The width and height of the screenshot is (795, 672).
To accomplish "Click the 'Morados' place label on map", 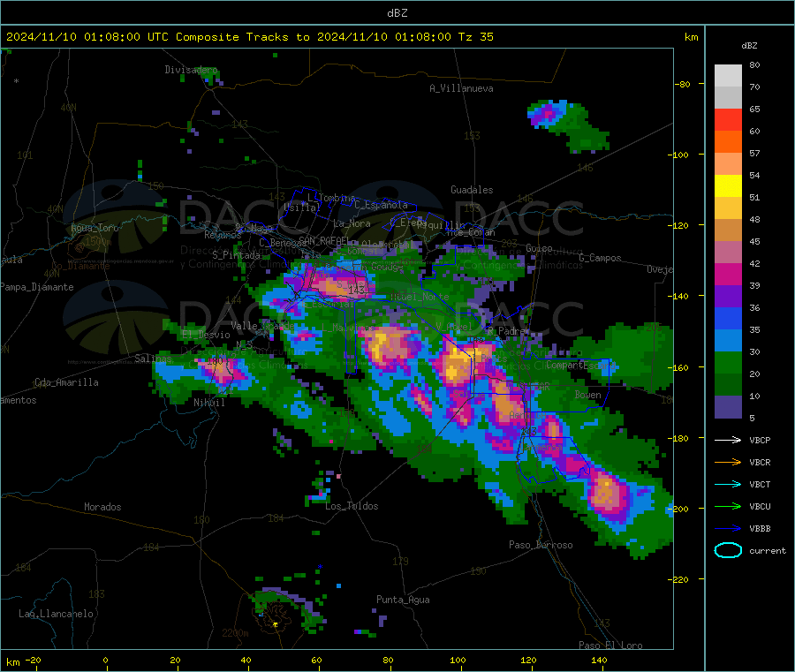I will (x=102, y=507).
